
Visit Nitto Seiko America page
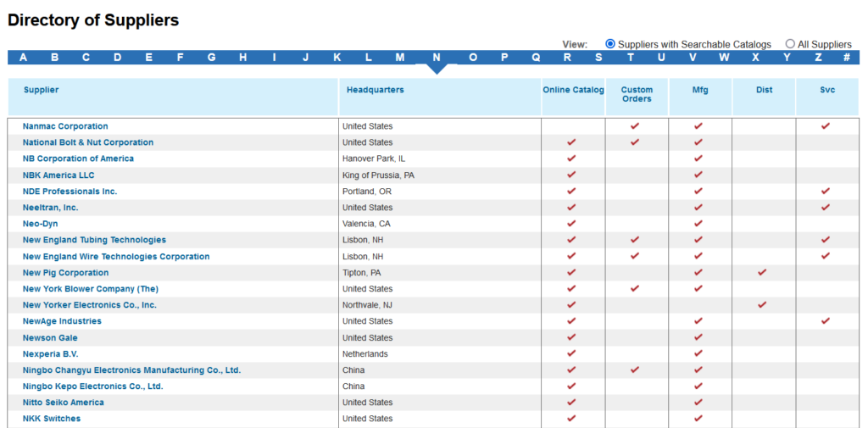pos(63,403)
